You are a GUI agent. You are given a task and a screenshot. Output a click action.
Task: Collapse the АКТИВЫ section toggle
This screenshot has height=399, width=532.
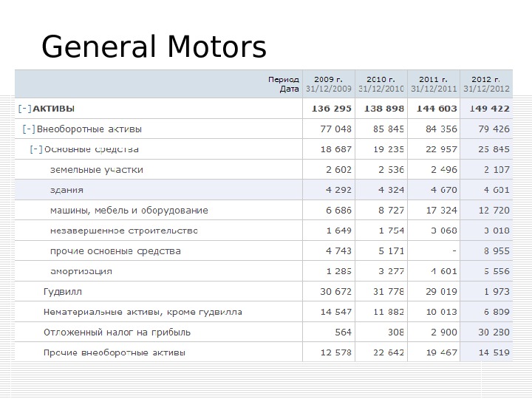coord(25,109)
